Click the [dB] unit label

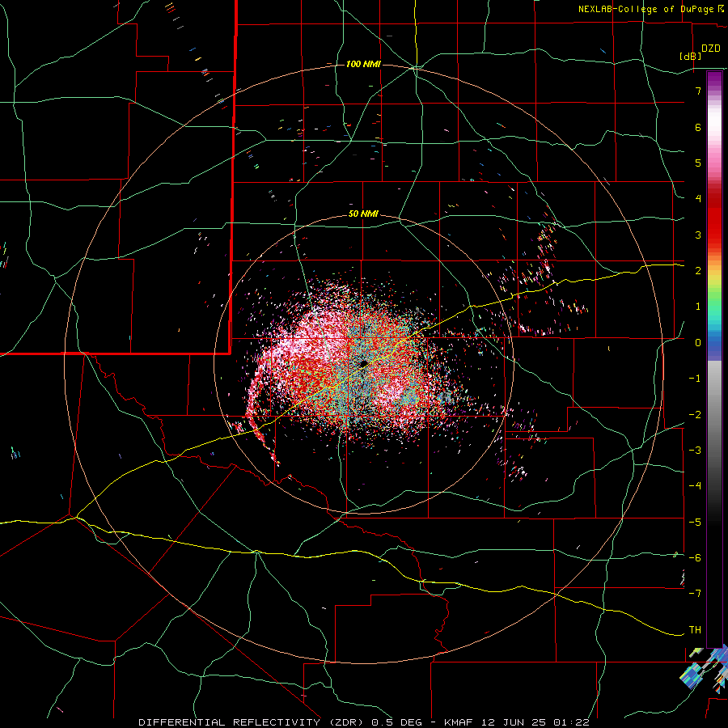[x=690, y=56]
